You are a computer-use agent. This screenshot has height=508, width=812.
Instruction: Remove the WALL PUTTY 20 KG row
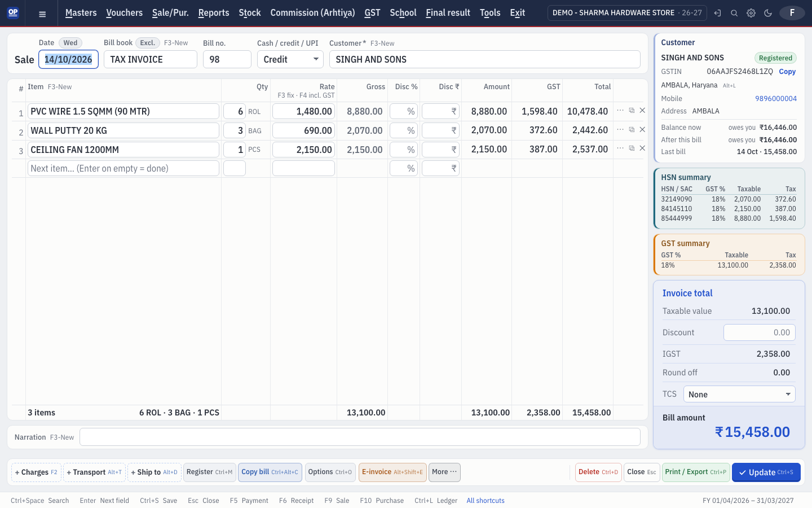point(642,130)
